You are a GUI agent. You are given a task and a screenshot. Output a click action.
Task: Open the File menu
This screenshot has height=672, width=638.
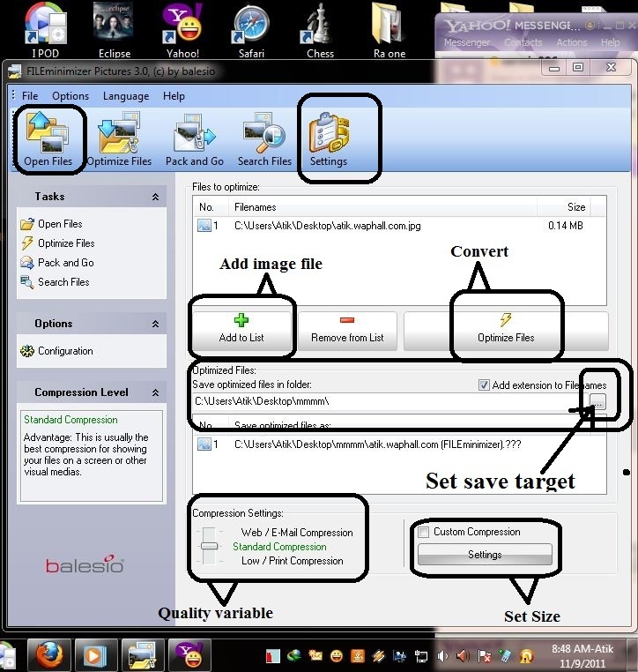tap(30, 96)
